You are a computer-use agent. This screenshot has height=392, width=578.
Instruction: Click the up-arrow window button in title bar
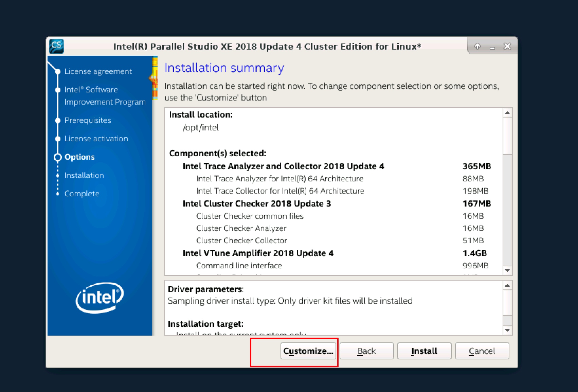(x=477, y=46)
